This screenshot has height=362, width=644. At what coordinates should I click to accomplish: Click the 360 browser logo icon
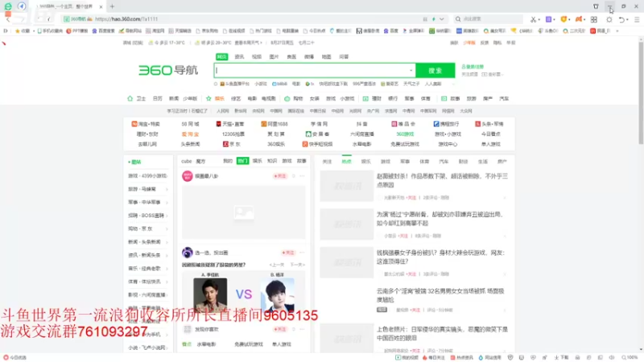[x=8, y=6]
